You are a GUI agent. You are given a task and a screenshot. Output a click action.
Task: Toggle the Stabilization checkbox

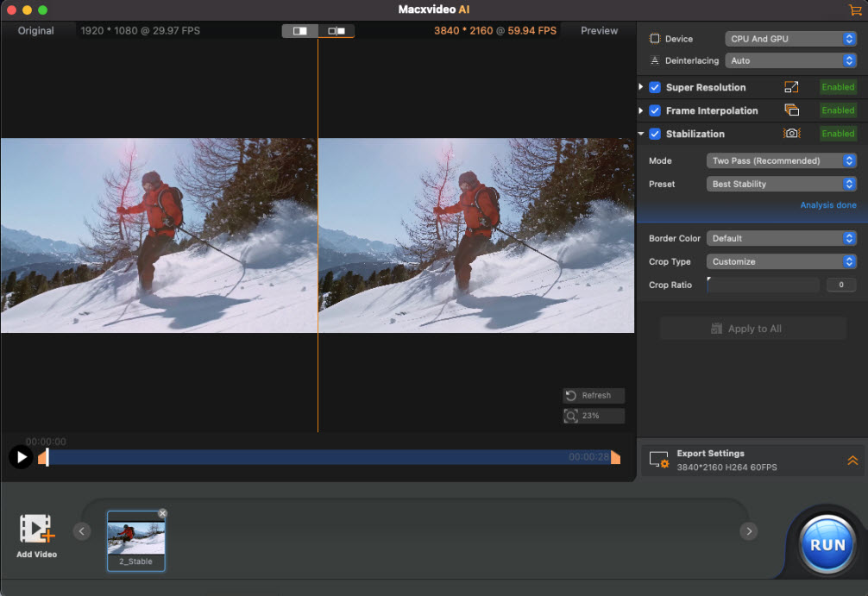point(655,134)
